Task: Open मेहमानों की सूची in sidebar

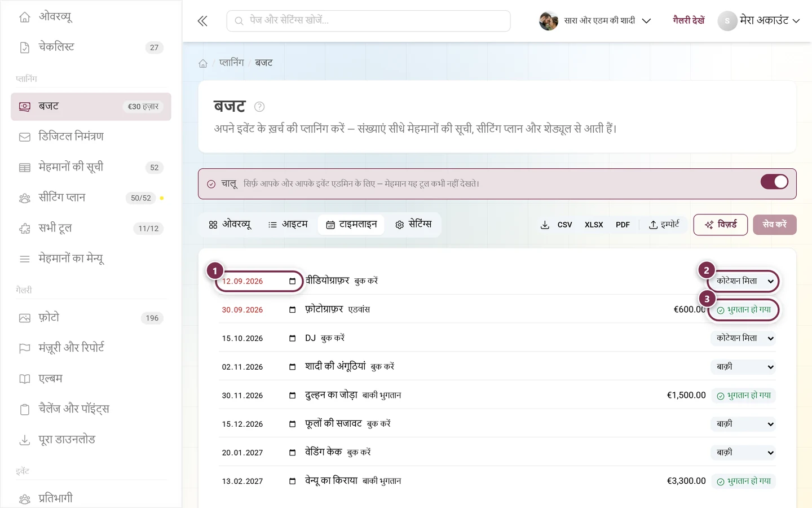Action: tap(91, 167)
